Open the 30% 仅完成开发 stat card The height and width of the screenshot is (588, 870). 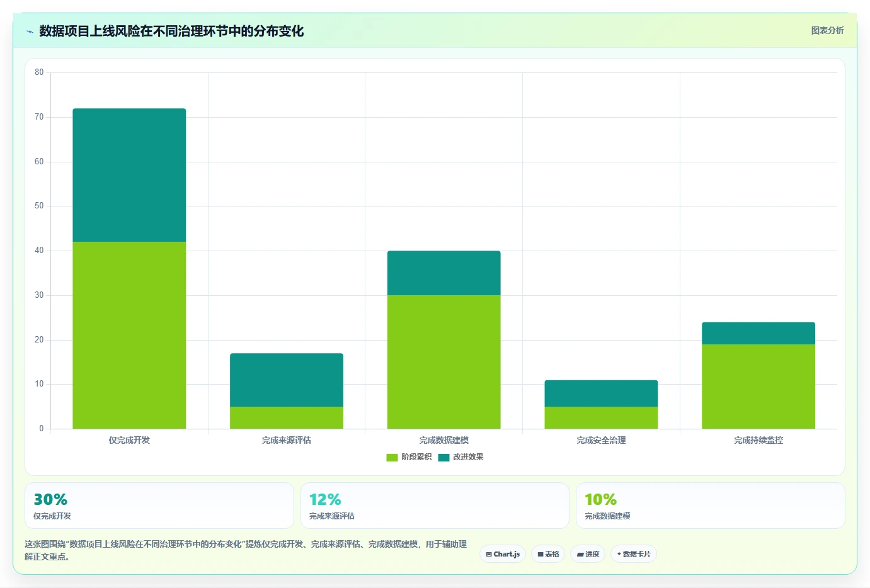point(159,506)
